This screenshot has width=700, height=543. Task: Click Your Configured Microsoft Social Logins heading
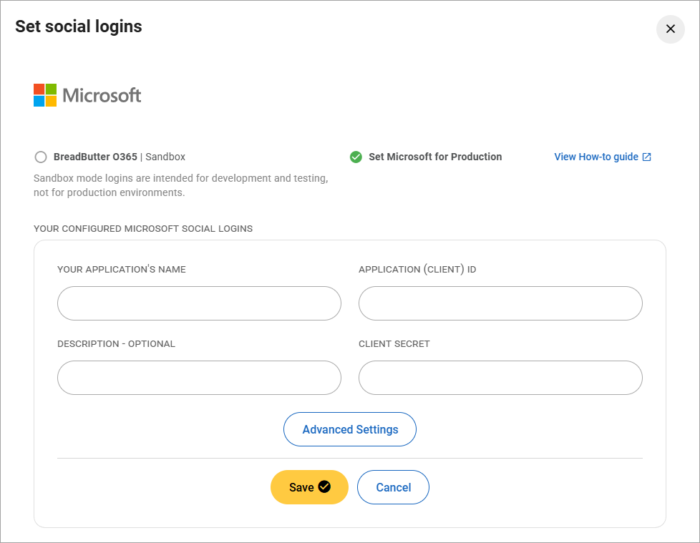pyautogui.click(x=143, y=229)
